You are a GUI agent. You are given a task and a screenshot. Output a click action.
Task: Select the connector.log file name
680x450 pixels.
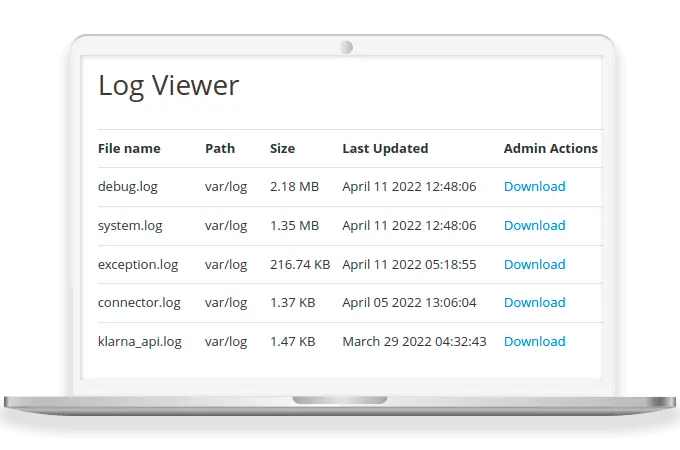click(139, 303)
